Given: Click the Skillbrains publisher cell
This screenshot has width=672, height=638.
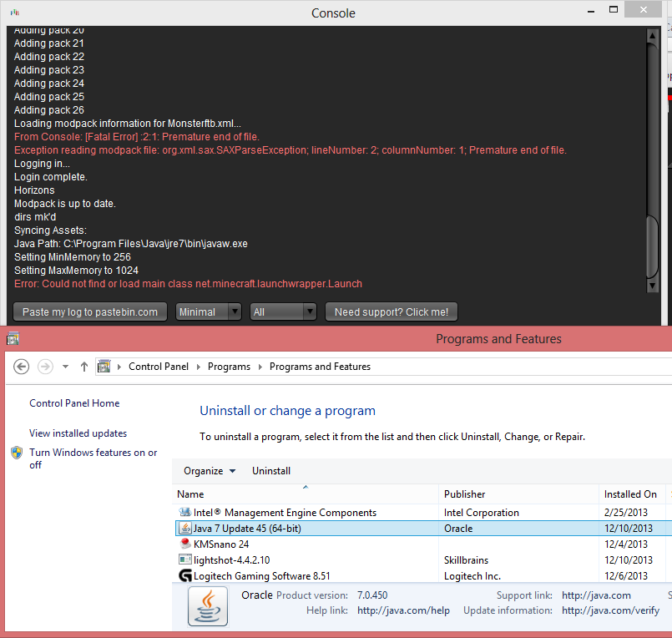Looking at the screenshot, I should pos(466,560).
